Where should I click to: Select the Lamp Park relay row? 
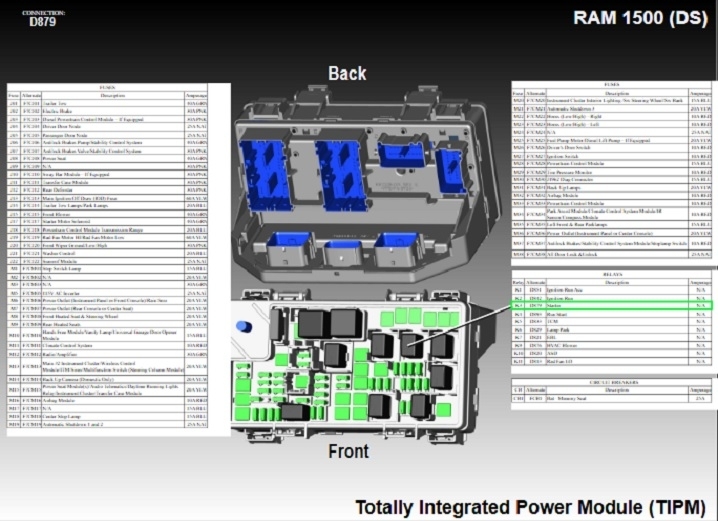point(612,330)
